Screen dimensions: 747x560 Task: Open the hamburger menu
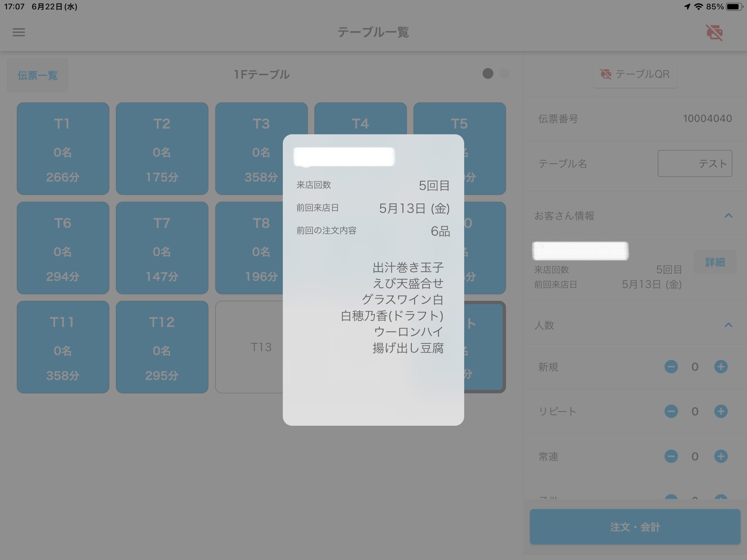pos(19,32)
